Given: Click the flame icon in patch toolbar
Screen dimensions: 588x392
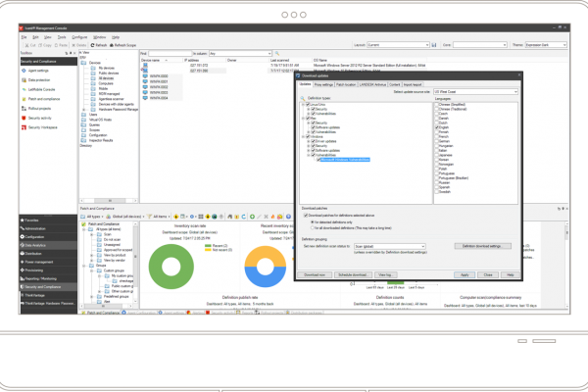Looking at the screenshot, I should point(273,217).
